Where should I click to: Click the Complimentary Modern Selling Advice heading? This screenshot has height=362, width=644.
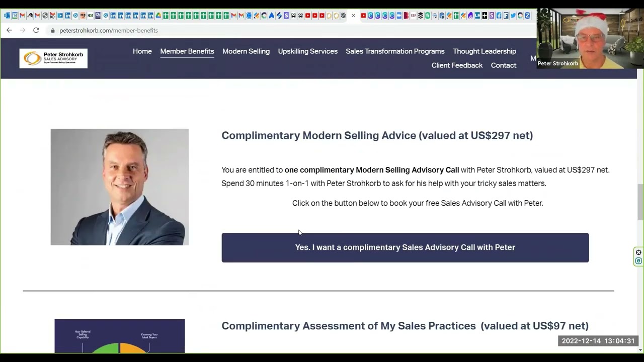377,135
